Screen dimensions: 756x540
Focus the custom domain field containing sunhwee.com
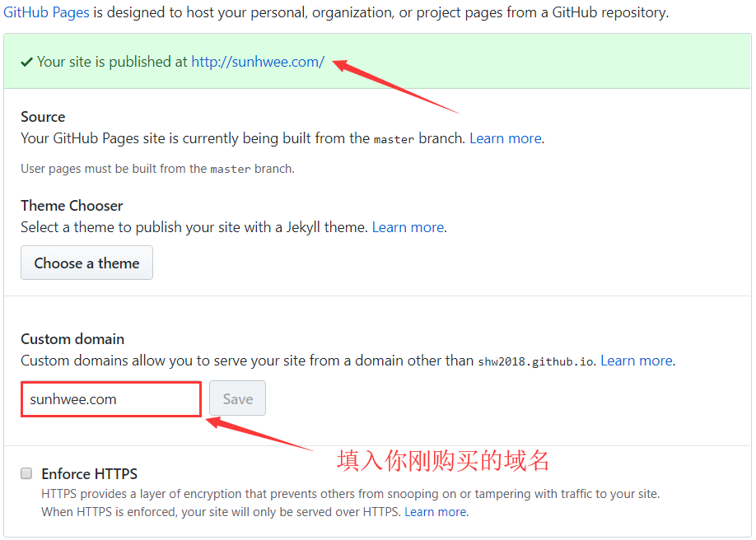(x=111, y=399)
